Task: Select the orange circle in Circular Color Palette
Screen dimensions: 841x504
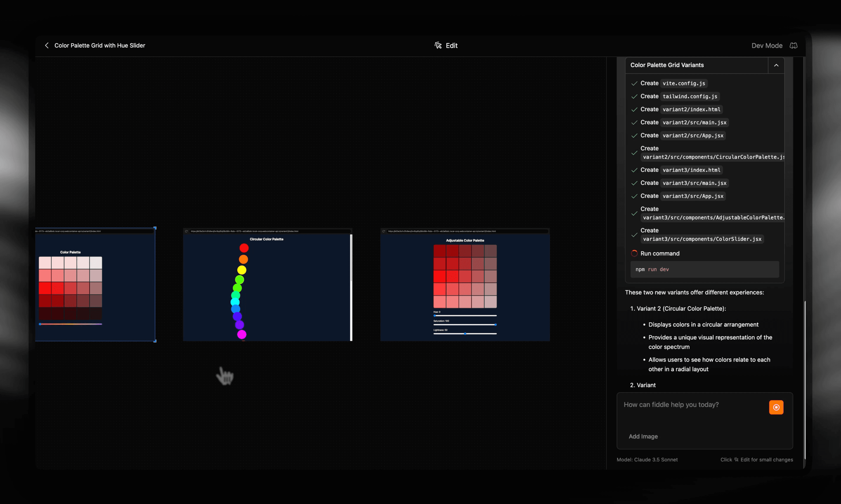Action: (x=243, y=259)
